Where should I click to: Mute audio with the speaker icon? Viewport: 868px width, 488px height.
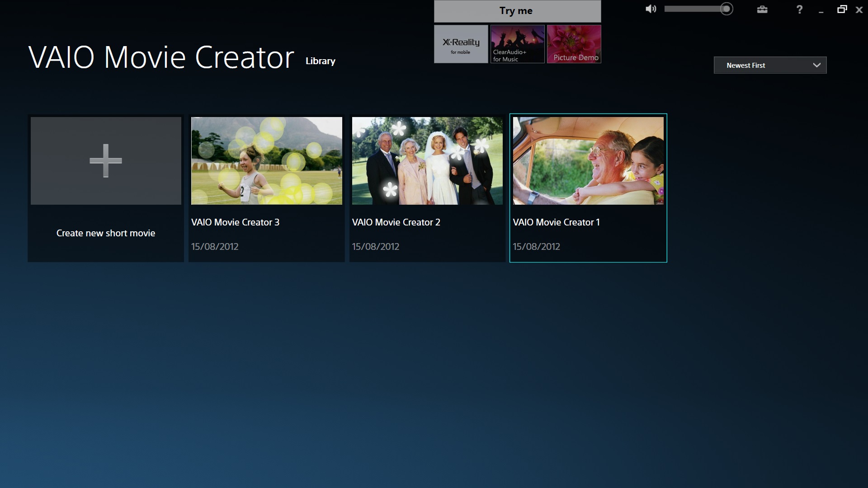point(651,9)
